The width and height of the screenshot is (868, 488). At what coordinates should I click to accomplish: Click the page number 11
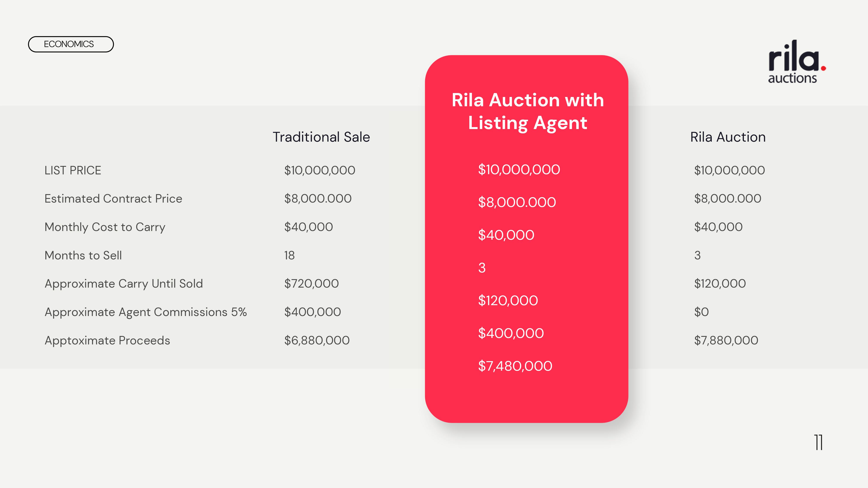819,442
